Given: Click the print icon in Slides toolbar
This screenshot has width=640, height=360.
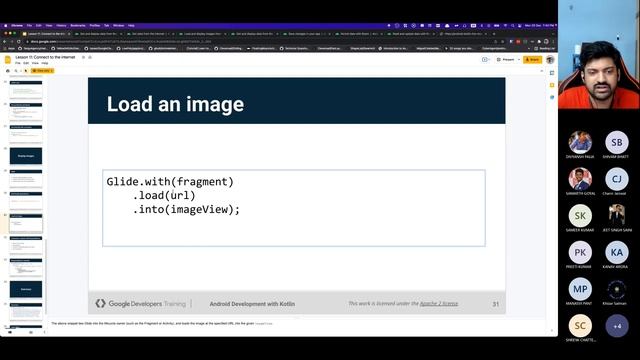Looking at the screenshot, I should pos(8,71).
